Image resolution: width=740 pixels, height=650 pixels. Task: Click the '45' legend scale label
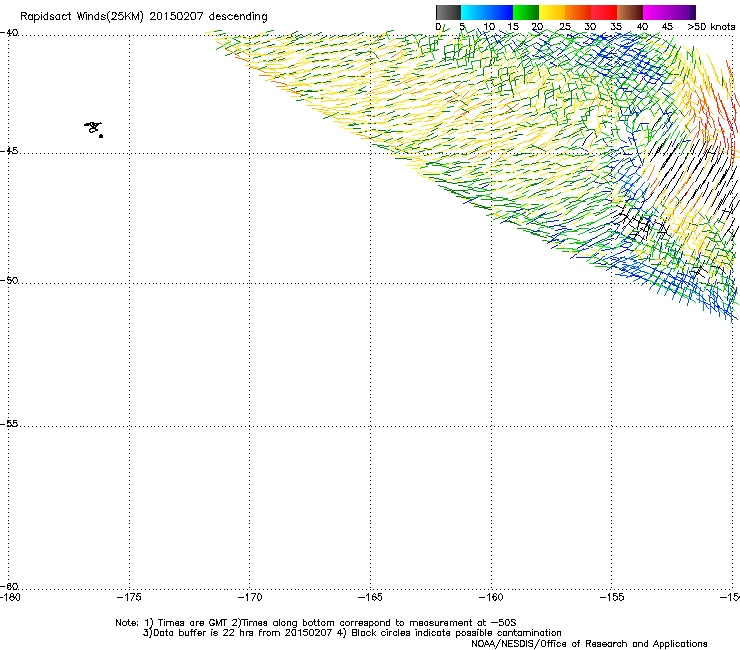point(667,27)
